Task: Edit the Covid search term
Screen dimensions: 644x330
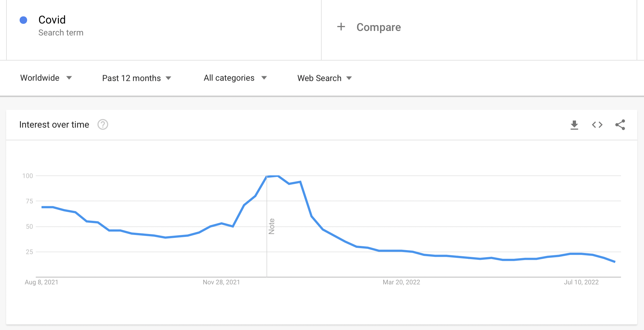Action: pos(52,20)
